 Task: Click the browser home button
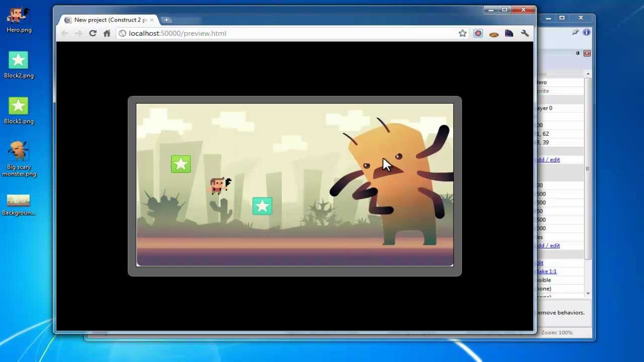point(107,33)
